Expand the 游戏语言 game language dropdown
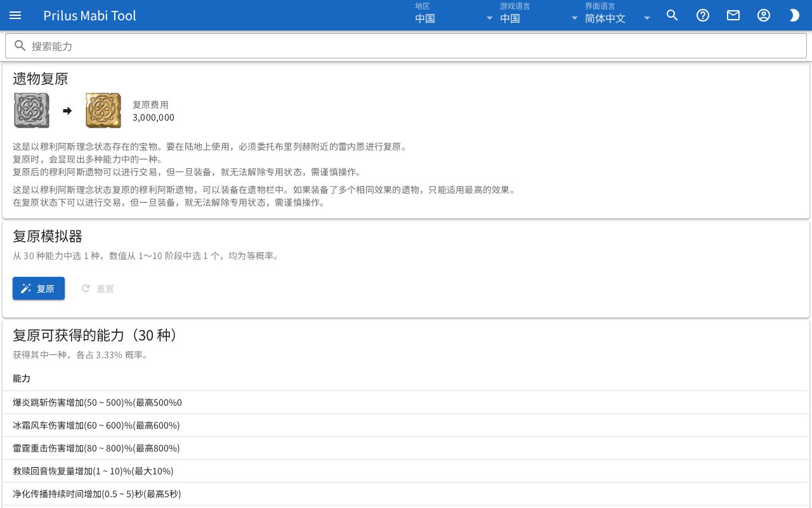The width and height of the screenshot is (812, 508). 539,15
